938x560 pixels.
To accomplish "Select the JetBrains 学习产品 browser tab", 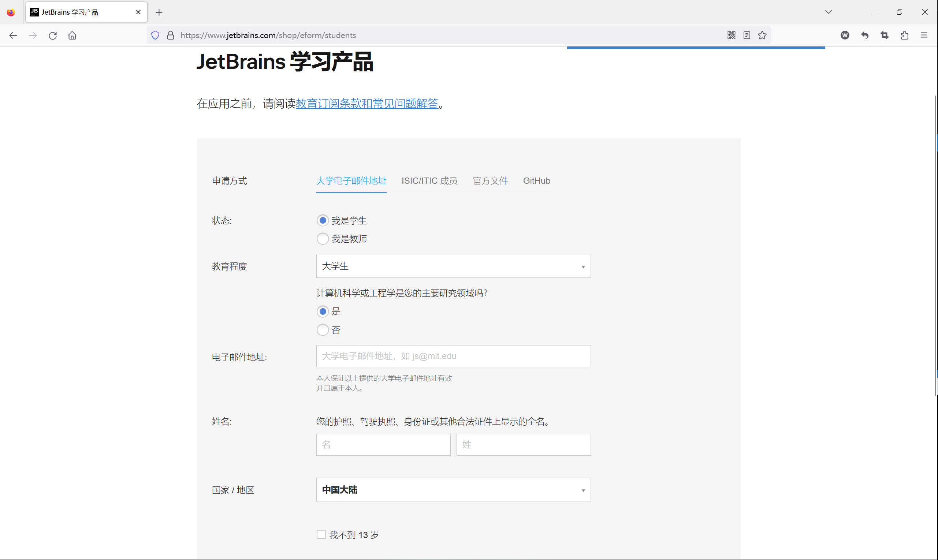I will pos(86,12).
